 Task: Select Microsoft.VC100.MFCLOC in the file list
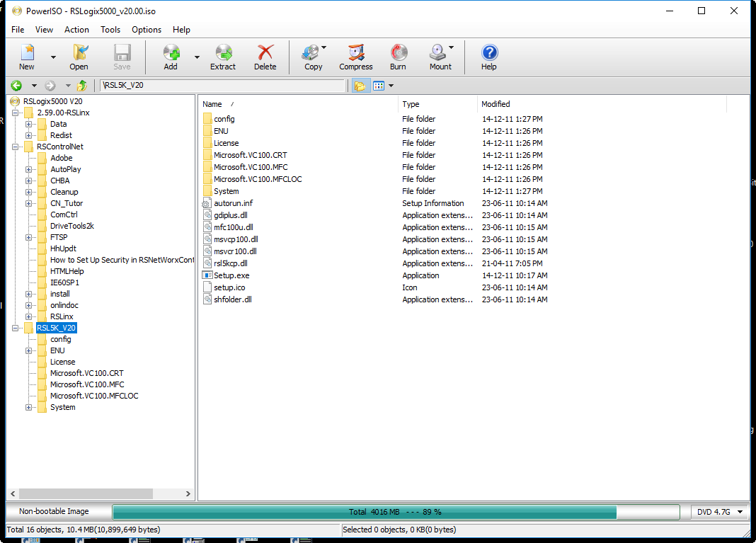click(x=258, y=179)
